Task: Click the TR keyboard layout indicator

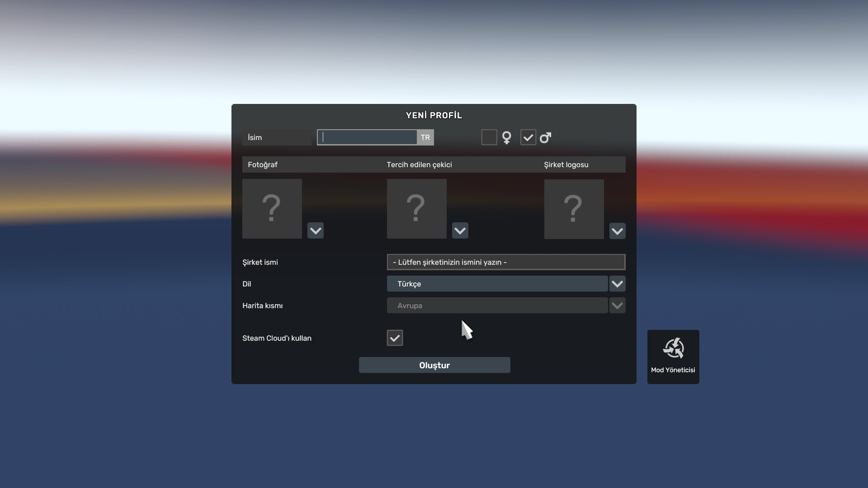Action: click(x=425, y=137)
